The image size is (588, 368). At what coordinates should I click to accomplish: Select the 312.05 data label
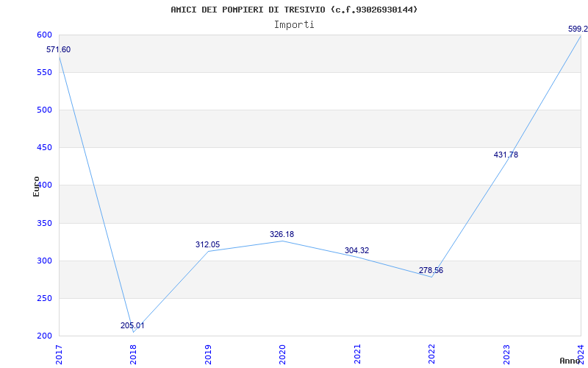tap(208, 244)
